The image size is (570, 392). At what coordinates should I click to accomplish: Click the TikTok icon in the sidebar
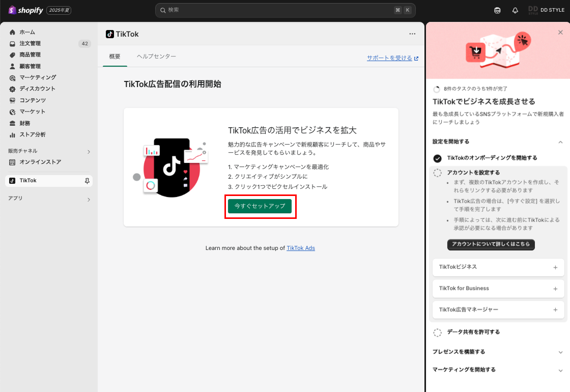[x=12, y=181]
